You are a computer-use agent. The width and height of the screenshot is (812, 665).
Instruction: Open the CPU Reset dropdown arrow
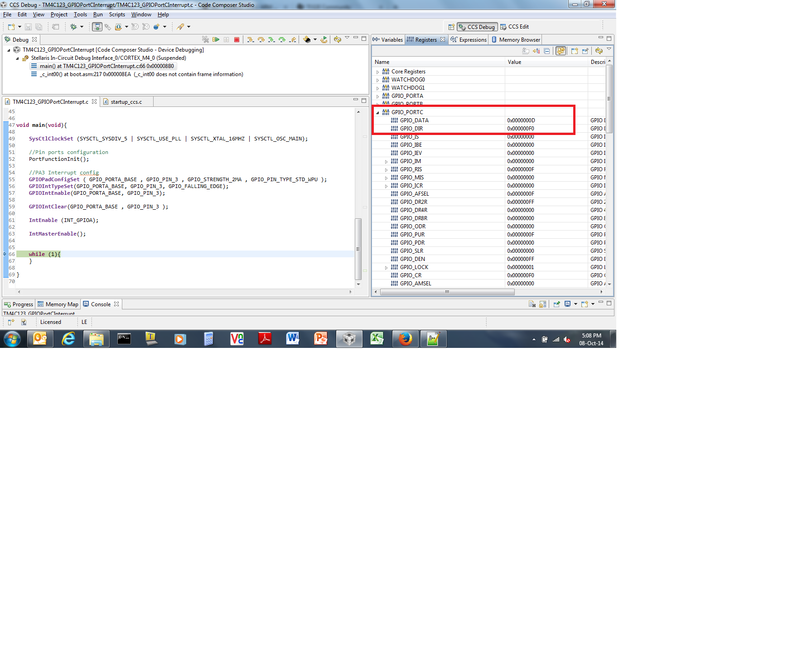(315, 39)
